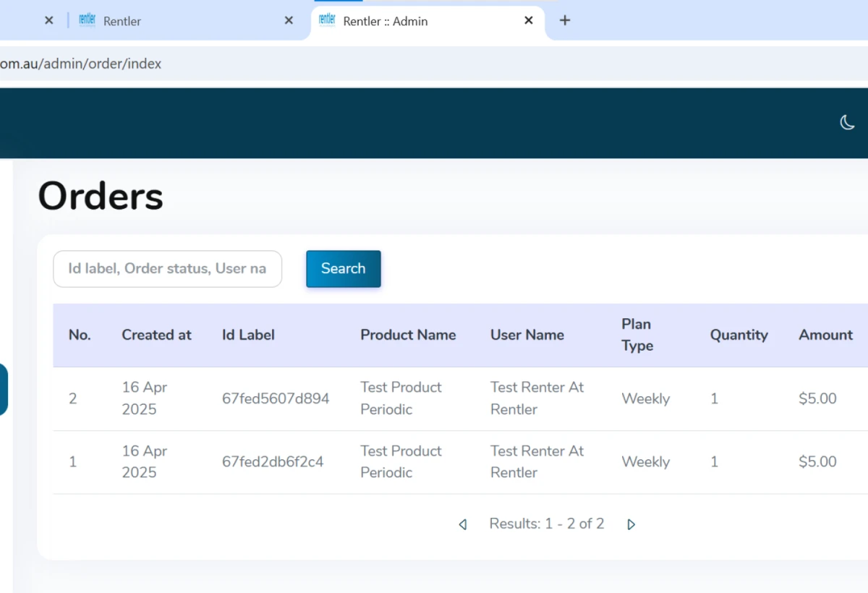Image resolution: width=868 pixels, height=593 pixels.
Task: Click the Results: 1 - 2 of 2 text
Action: (547, 524)
